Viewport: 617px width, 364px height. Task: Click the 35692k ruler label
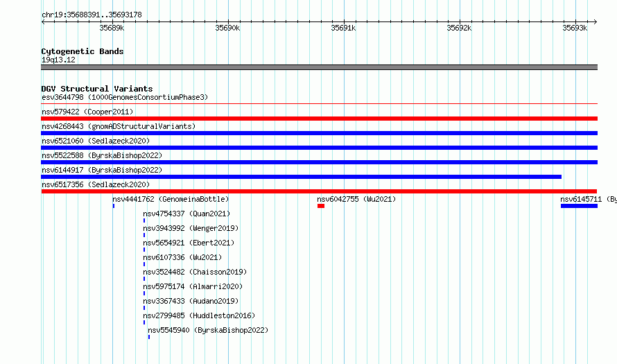459,28
